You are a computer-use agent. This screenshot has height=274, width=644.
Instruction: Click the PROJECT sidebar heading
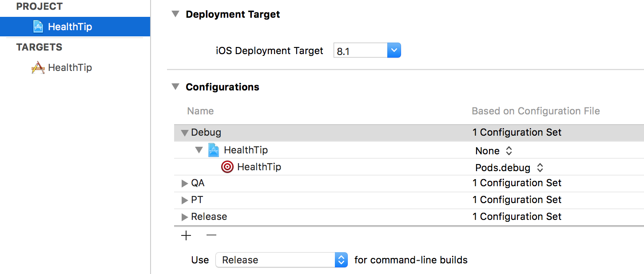point(40,7)
